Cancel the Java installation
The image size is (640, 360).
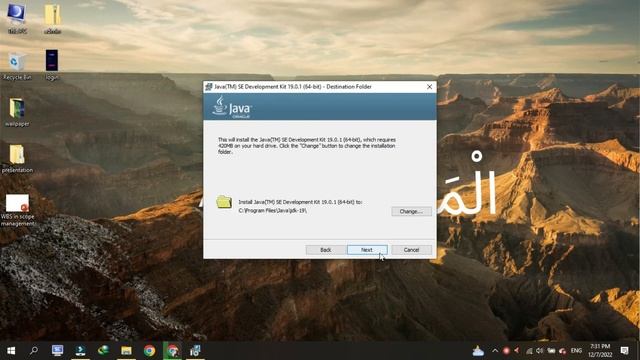coord(411,250)
